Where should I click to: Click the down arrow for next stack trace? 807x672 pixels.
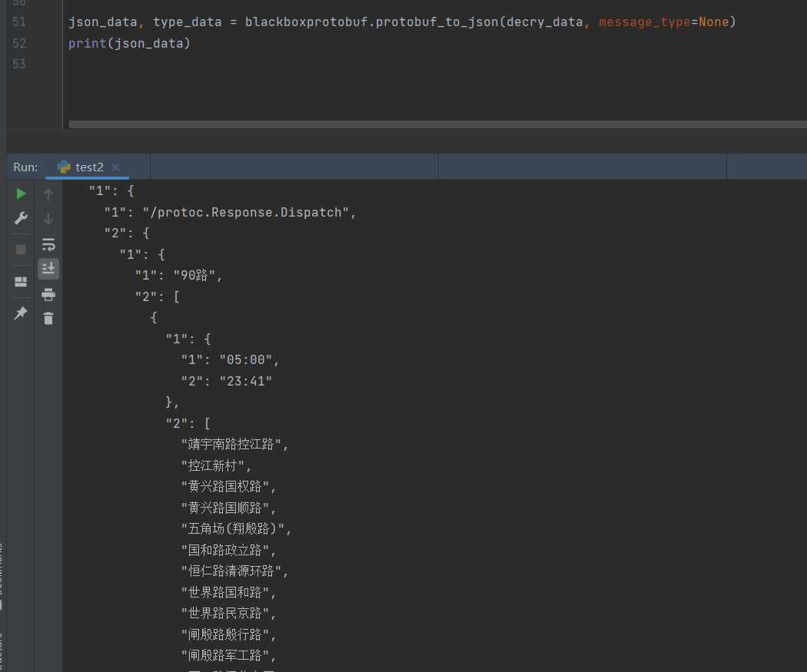point(48,219)
